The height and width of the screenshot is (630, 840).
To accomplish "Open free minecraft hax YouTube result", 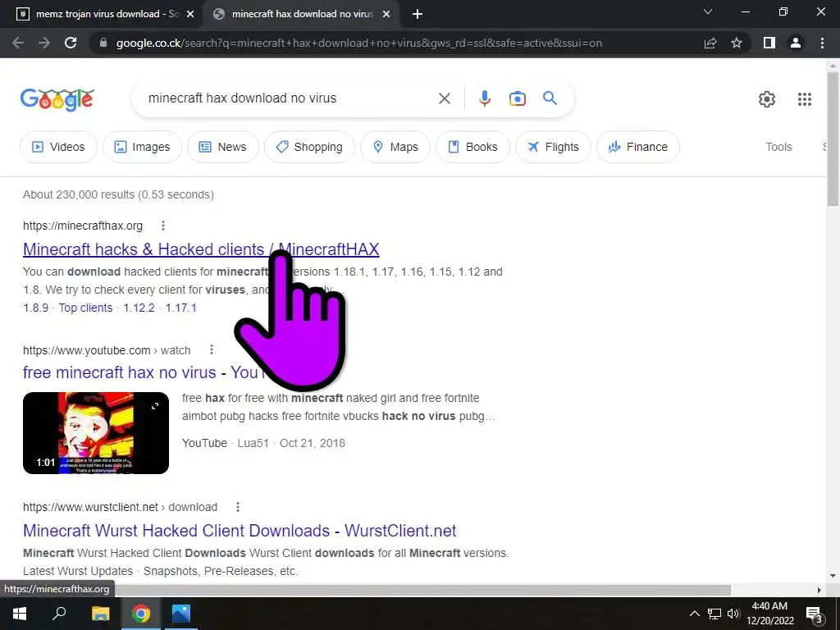I will (144, 372).
